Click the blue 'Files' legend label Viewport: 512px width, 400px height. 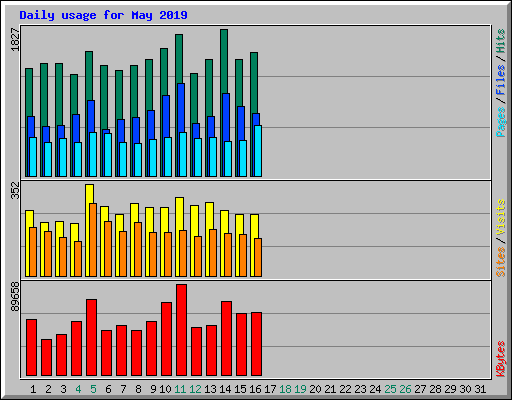501,80
